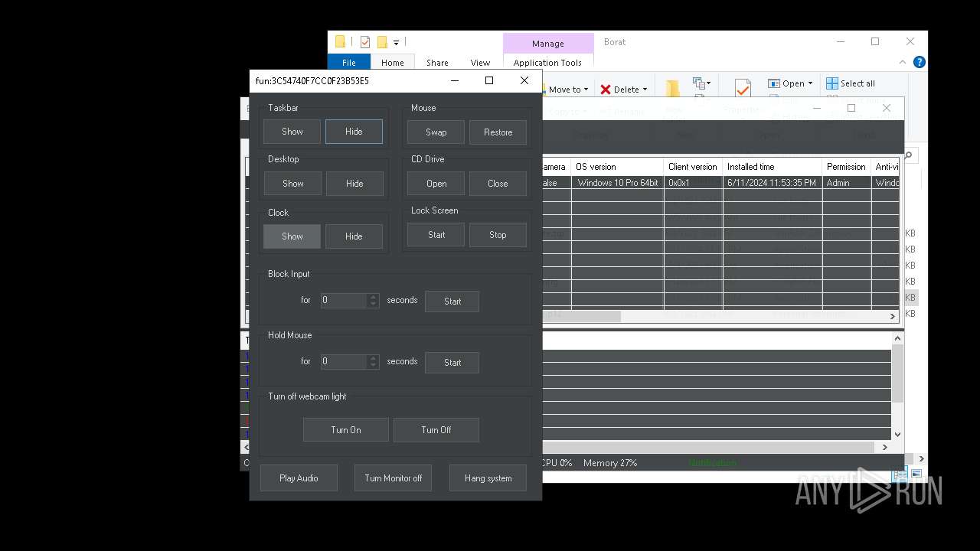The image size is (980, 551).
Task: Select Windows 10 Pro 64bit cell
Action: click(617, 183)
